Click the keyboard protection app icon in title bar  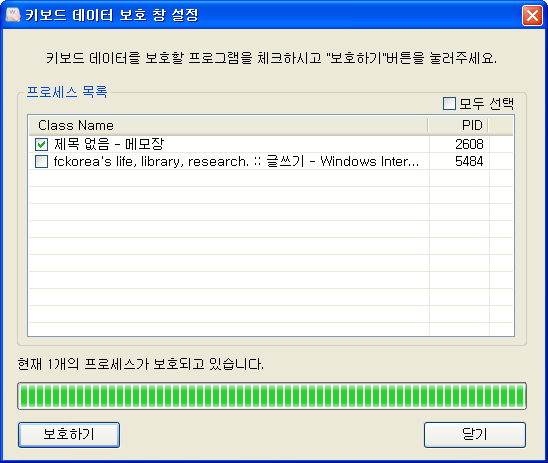[13, 15]
